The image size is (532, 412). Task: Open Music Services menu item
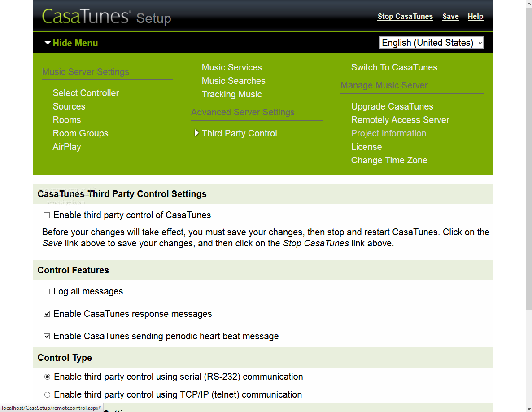click(x=232, y=67)
